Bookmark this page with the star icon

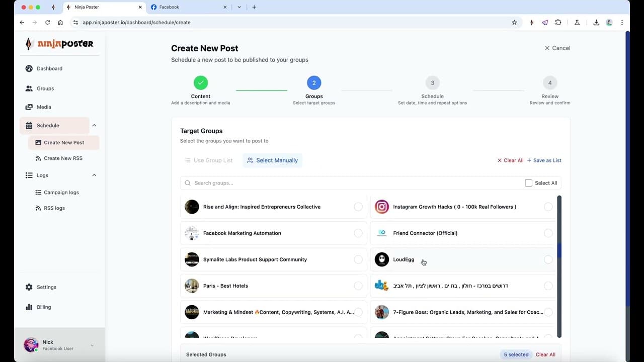point(514,22)
